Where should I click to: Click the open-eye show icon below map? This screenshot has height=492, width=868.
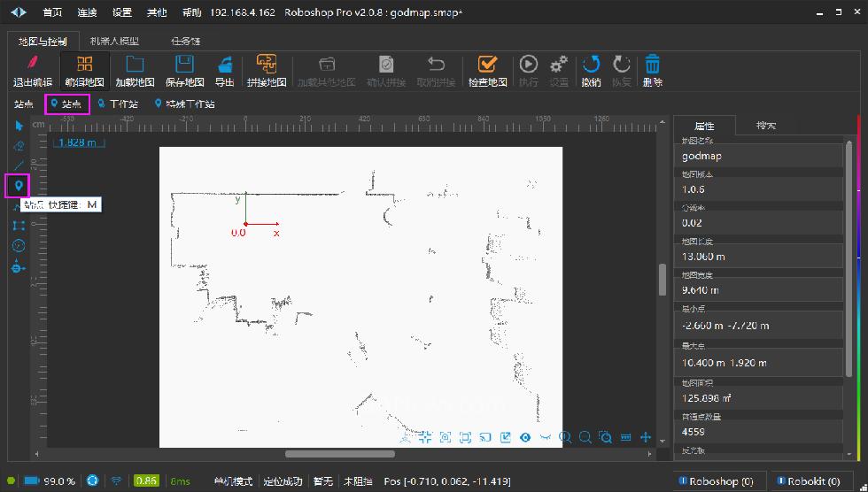pos(525,437)
